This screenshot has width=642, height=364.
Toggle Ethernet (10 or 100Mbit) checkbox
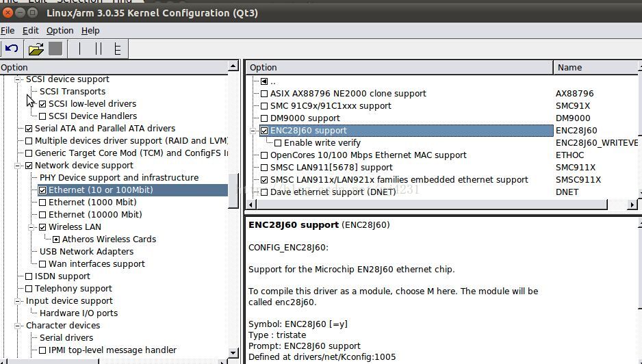42,190
